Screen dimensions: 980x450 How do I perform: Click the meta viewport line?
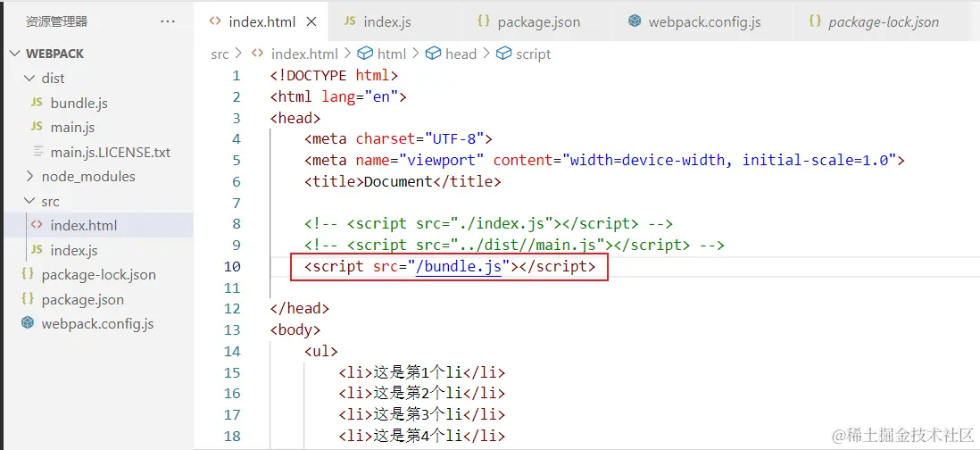point(605,161)
